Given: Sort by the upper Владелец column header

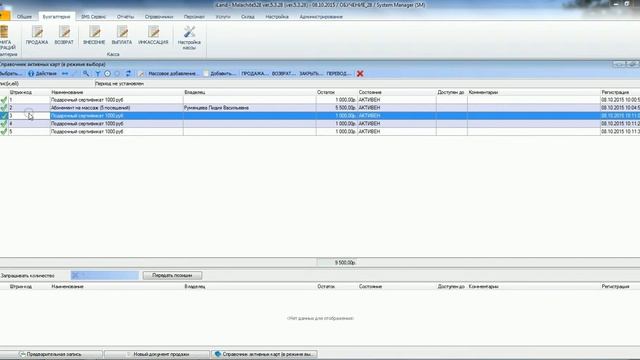Looking at the screenshot, I should coord(249,92).
